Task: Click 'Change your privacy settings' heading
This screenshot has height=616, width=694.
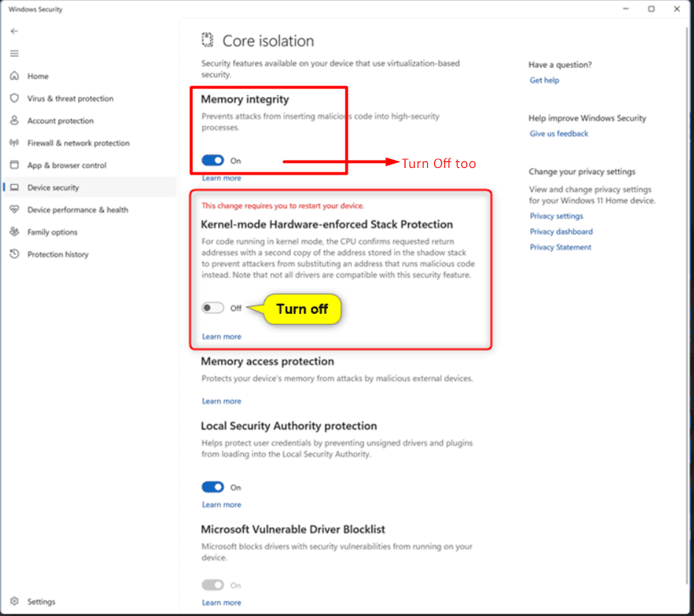Action: (582, 172)
